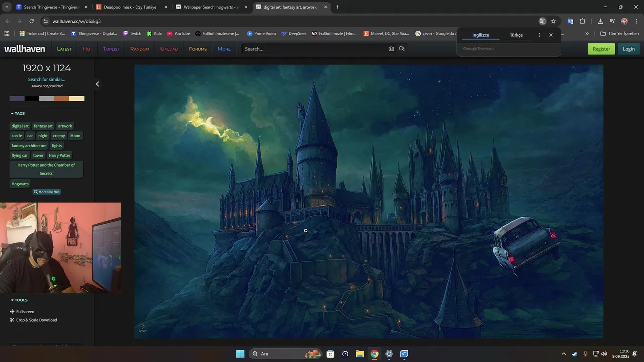Select Türkçe in the translate popup
Screen dimensions: 644x362
coord(516,35)
